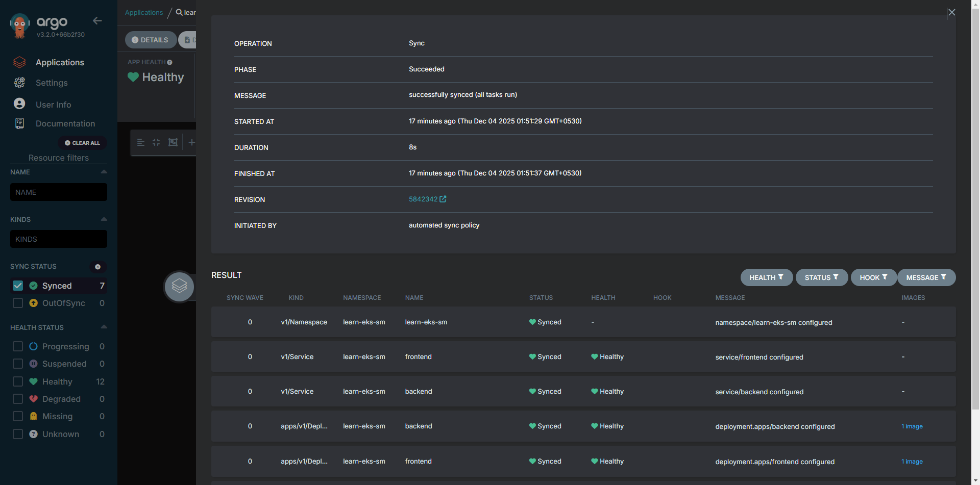This screenshot has width=980, height=485.
Task: Click the DETAILS tab button
Action: pos(151,40)
